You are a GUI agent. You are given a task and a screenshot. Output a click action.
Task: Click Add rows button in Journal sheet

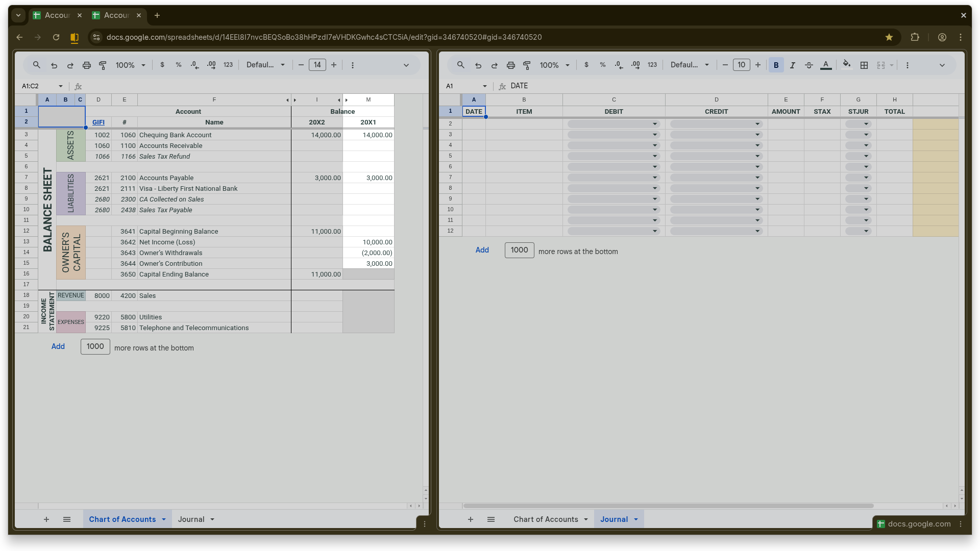[x=482, y=250]
